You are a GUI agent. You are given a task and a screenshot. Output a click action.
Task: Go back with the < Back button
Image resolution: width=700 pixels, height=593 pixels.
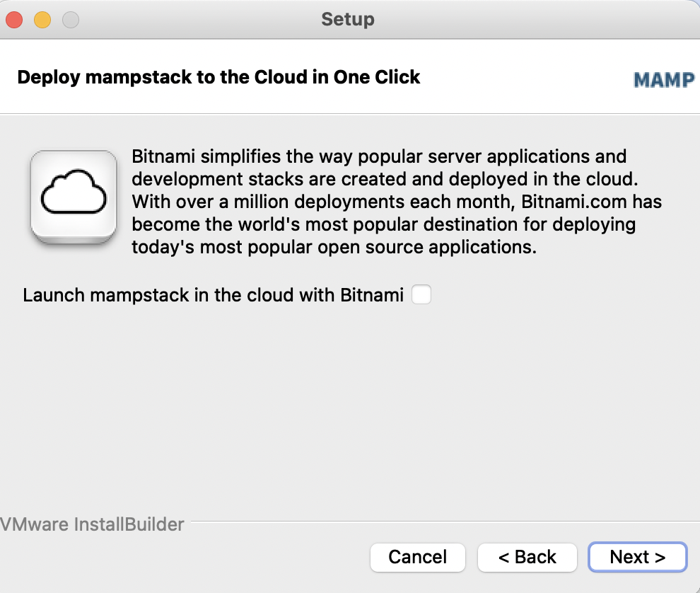click(x=527, y=557)
